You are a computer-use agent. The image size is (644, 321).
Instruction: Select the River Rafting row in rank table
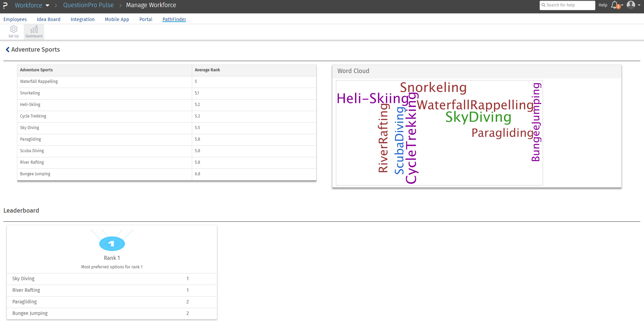pyautogui.click(x=167, y=163)
